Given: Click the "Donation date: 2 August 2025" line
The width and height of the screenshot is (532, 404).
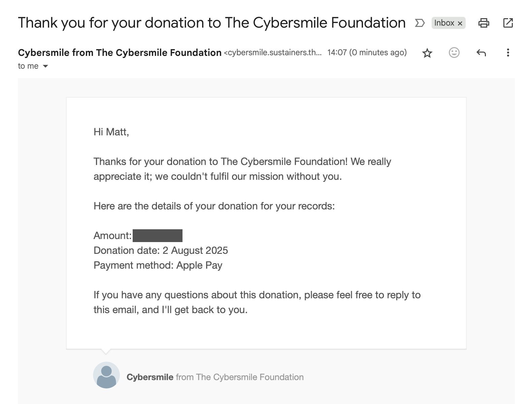Looking at the screenshot, I should (x=161, y=250).
